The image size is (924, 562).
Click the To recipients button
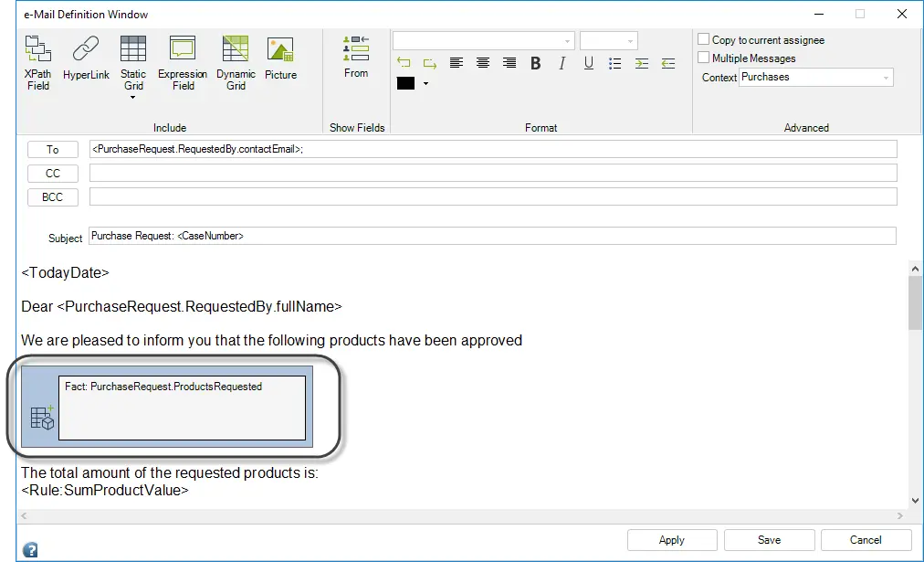click(x=52, y=150)
